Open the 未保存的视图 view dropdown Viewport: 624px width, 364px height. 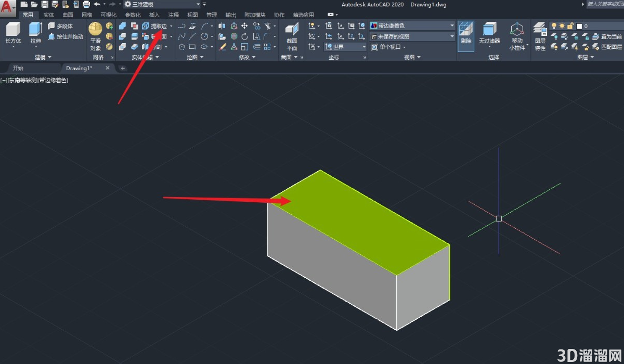(412, 36)
